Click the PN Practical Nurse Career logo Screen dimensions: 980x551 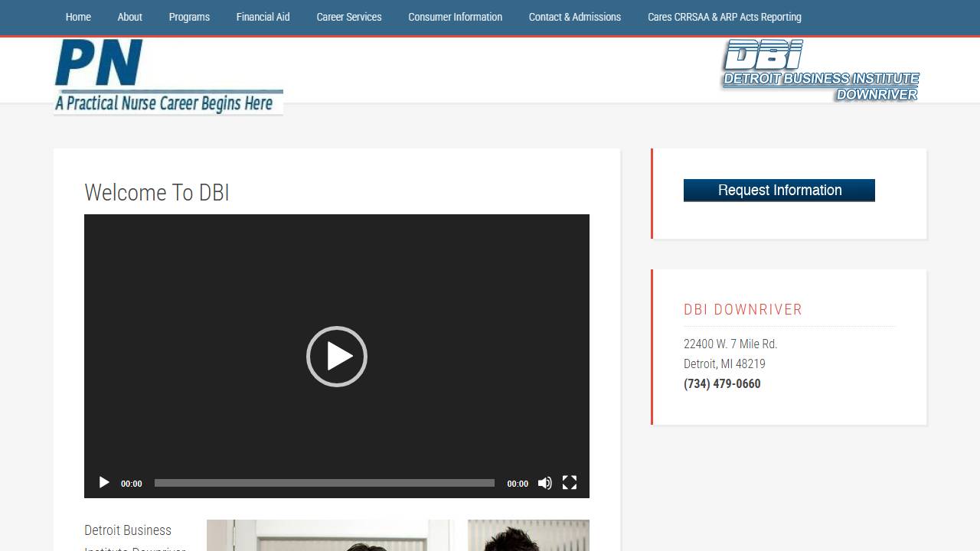click(x=168, y=77)
